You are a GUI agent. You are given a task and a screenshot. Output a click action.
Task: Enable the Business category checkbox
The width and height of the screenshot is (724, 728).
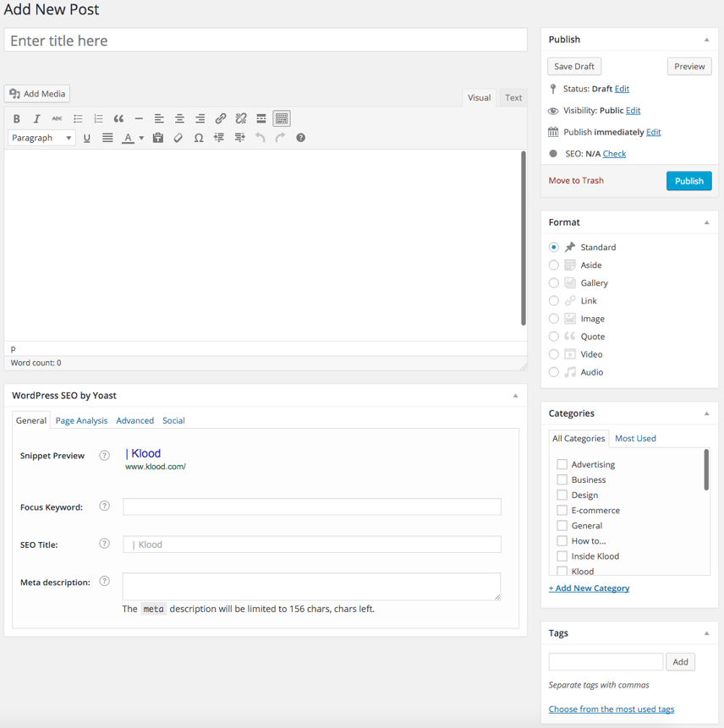(x=562, y=479)
